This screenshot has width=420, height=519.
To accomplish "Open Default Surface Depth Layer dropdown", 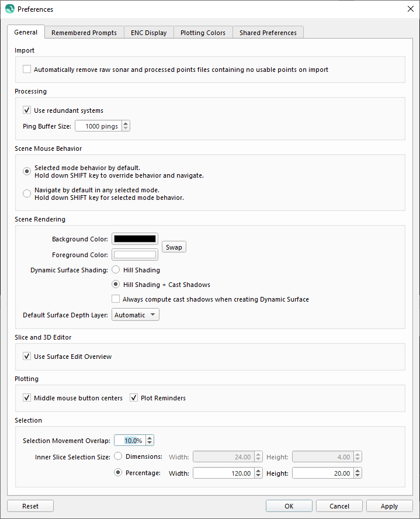I will [x=136, y=315].
